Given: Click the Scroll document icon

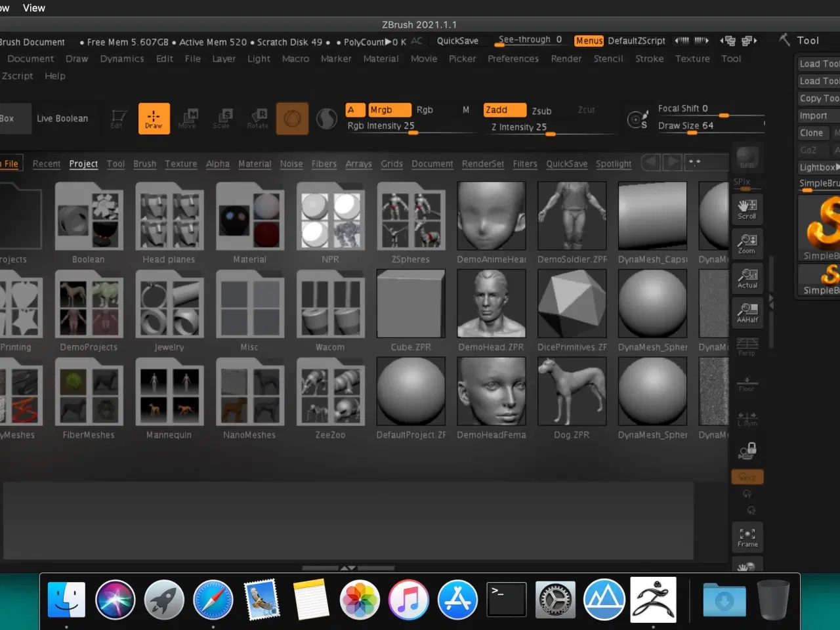Looking at the screenshot, I should [x=747, y=209].
